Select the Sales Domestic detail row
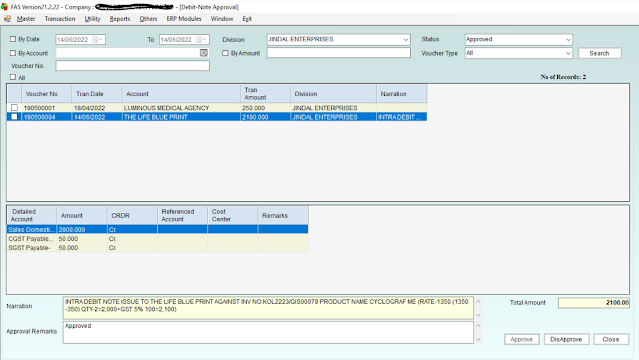Screen dimensions: 639x360 coord(157,230)
